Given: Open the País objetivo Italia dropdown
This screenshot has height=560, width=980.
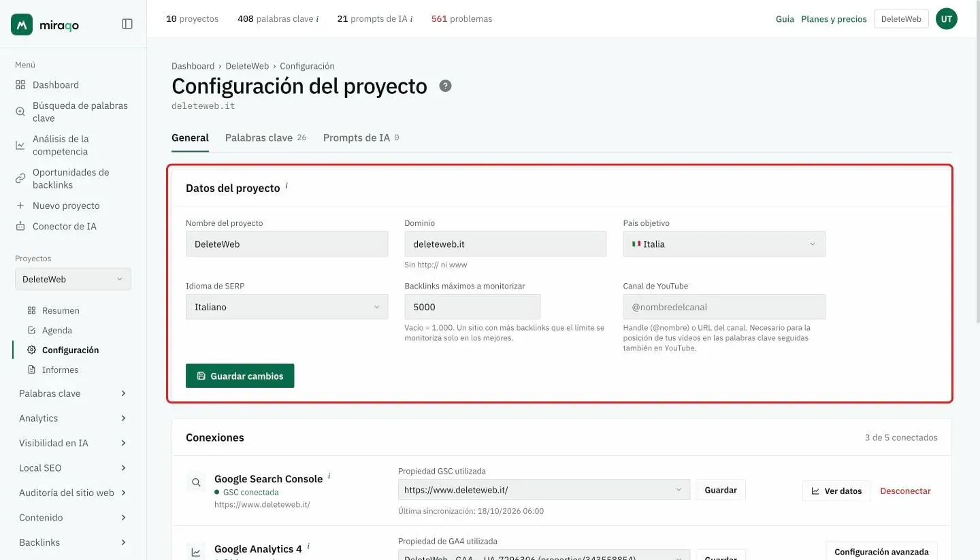Looking at the screenshot, I should [724, 244].
